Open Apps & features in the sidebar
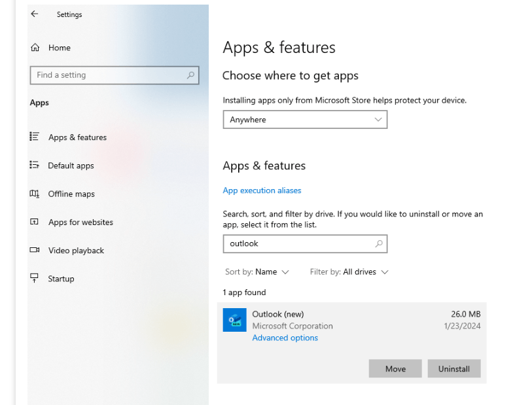The image size is (532, 405). point(77,137)
